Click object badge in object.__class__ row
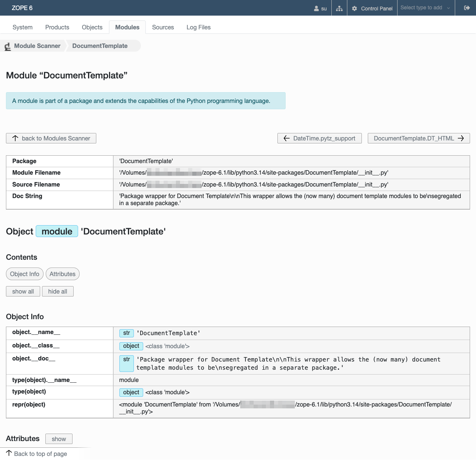Image resolution: width=476 pixels, height=460 pixels. tap(131, 346)
